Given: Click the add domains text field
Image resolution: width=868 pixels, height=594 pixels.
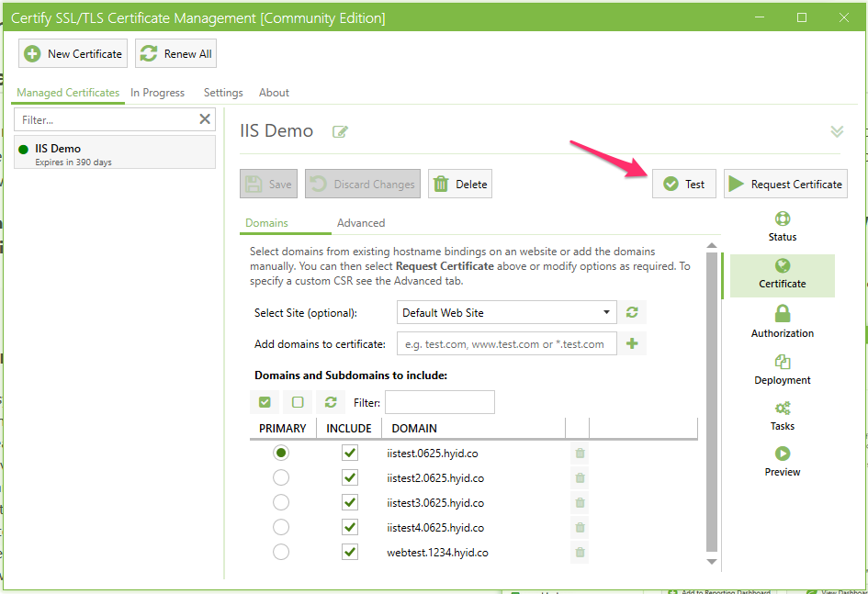Looking at the screenshot, I should point(506,343).
